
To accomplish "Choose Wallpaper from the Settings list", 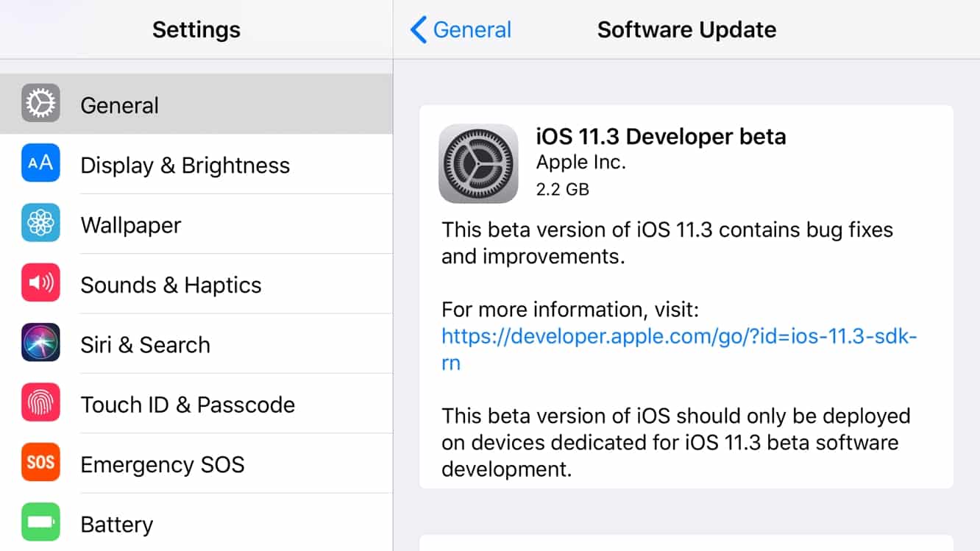I will point(130,224).
